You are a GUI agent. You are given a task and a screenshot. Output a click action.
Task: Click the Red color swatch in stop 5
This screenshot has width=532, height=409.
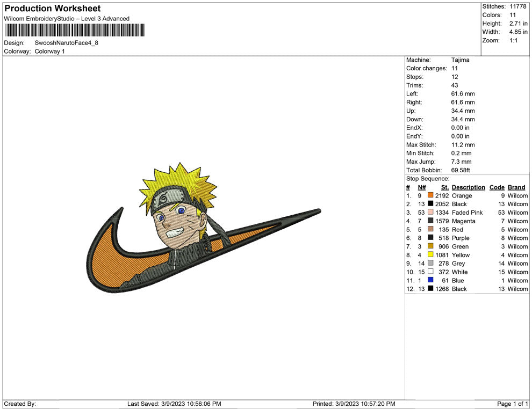(430, 229)
